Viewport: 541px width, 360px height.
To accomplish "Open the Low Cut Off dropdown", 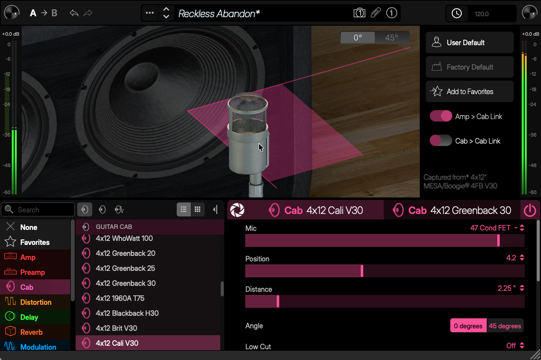I will tap(515, 346).
